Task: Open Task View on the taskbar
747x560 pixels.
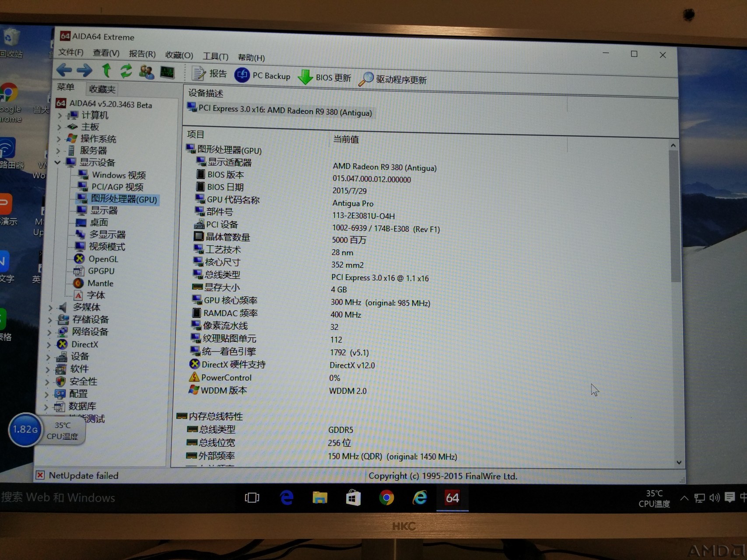Action: pyautogui.click(x=252, y=497)
